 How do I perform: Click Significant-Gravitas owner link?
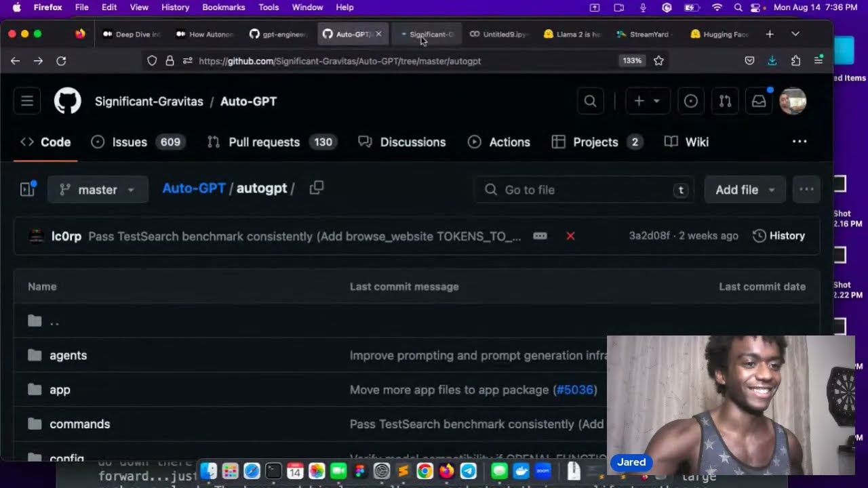click(x=149, y=101)
